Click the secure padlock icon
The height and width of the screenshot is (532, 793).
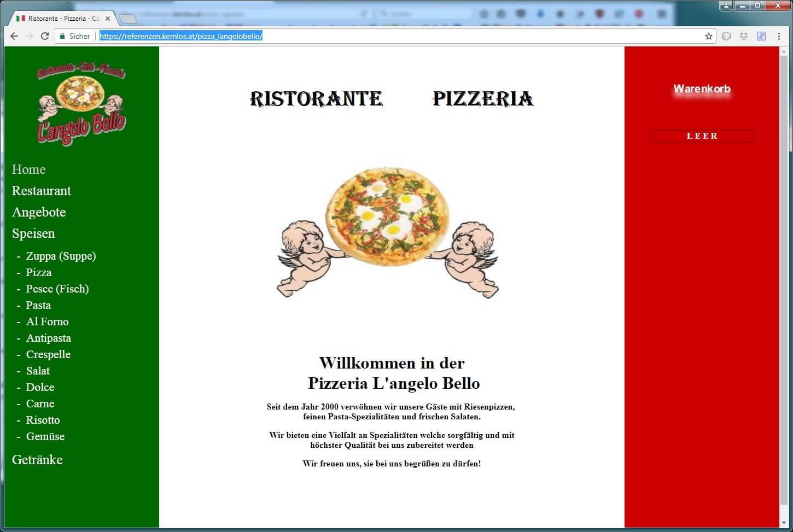tap(62, 36)
